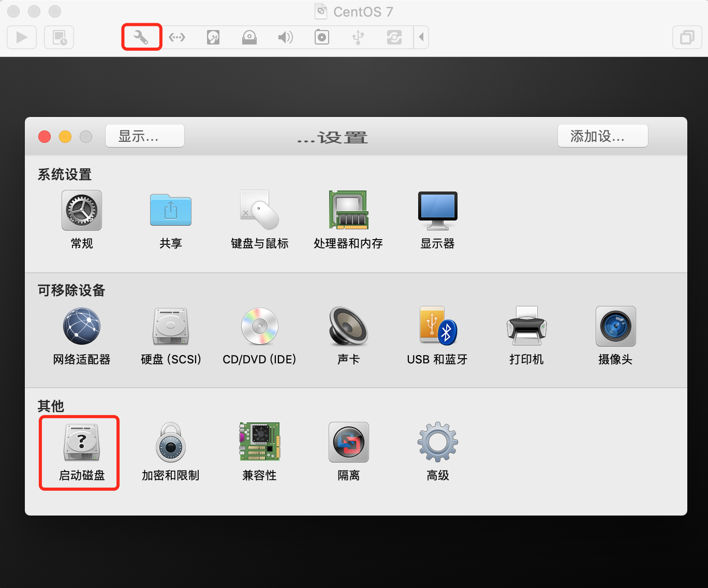Viewport: 708px width, 588px height.
Task: Open 兼容性 compatibility settings
Action: pyautogui.click(x=260, y=452)
